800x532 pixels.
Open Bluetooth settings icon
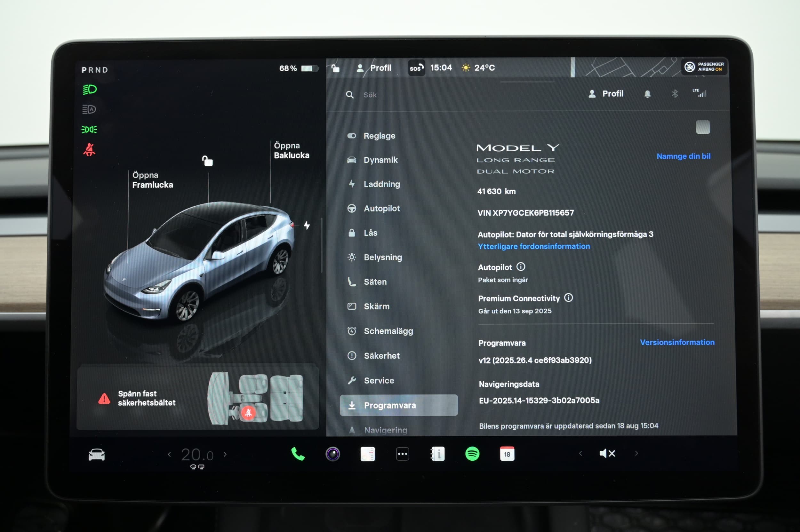pyautogui.click(x=675, y=94)
